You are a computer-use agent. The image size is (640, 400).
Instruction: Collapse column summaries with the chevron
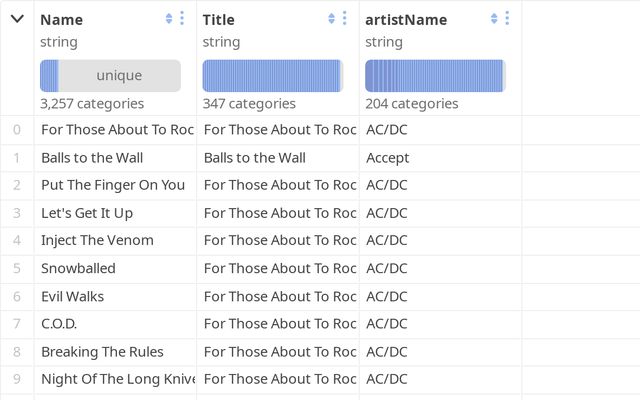pos(17,19)
